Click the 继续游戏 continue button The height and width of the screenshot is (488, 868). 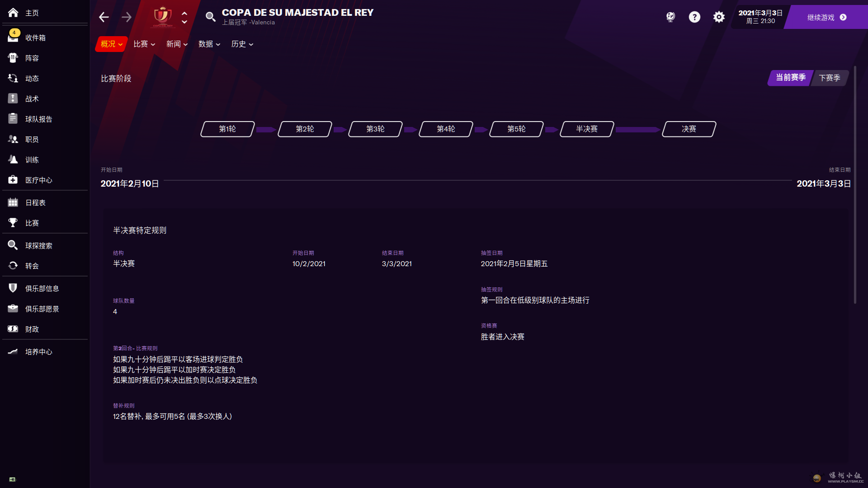pos(826,17)
